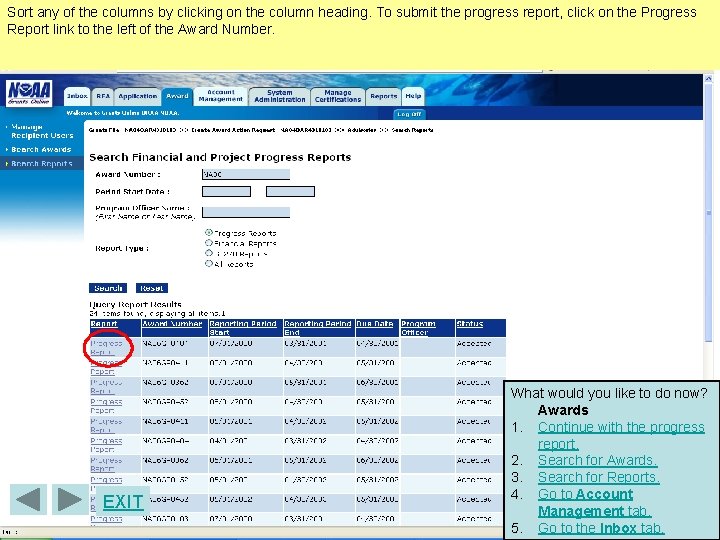The width and height of the screenshot is (720, 540).
Task: Click the EXIT link
Action: (123, 502)
